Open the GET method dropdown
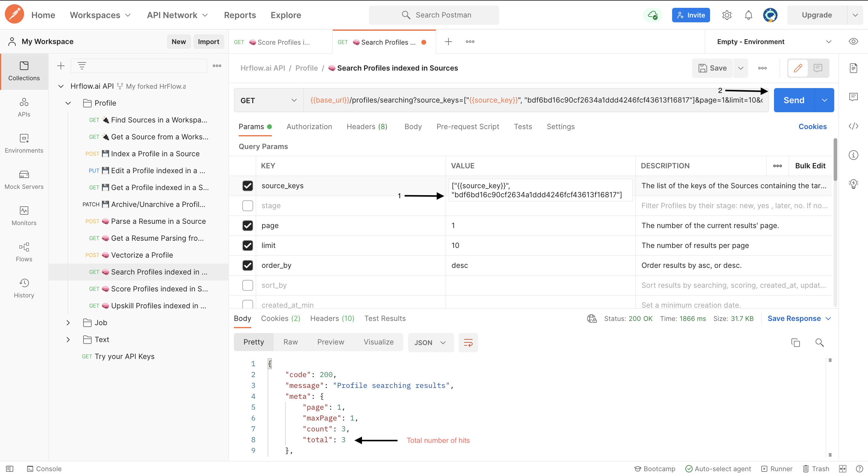This screenshot has height=476, width=868. pos(269,100)
